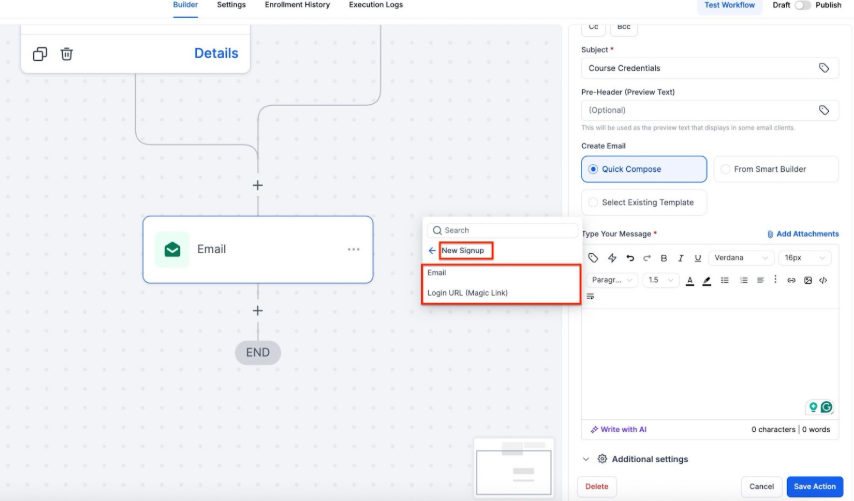
Task: Click the Add Attachments link
Action: 802,234
